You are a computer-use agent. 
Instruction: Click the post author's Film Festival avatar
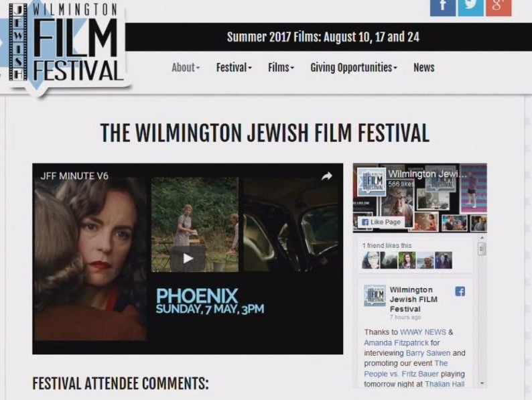375,295
